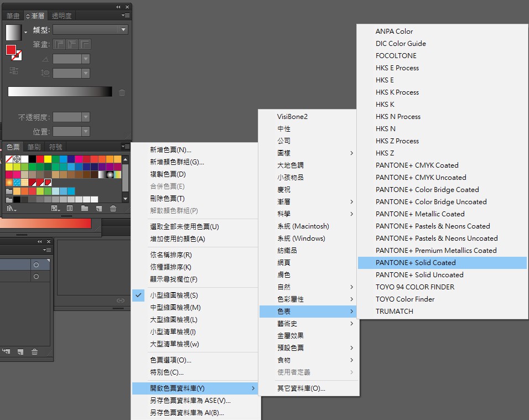Open the Swatches panel flyout menu icon
This screenshot has width=529, height=420.
126,147
